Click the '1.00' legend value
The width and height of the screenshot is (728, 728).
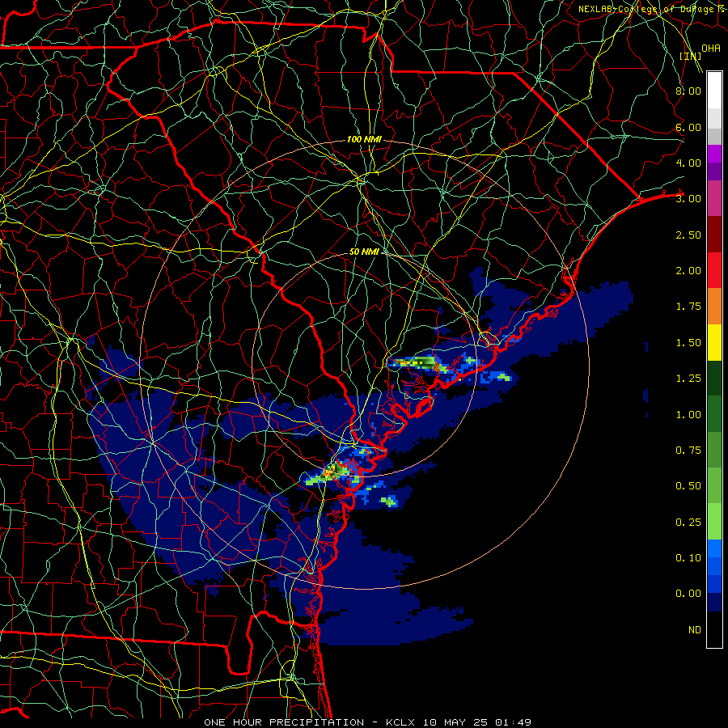coord(688,415)
